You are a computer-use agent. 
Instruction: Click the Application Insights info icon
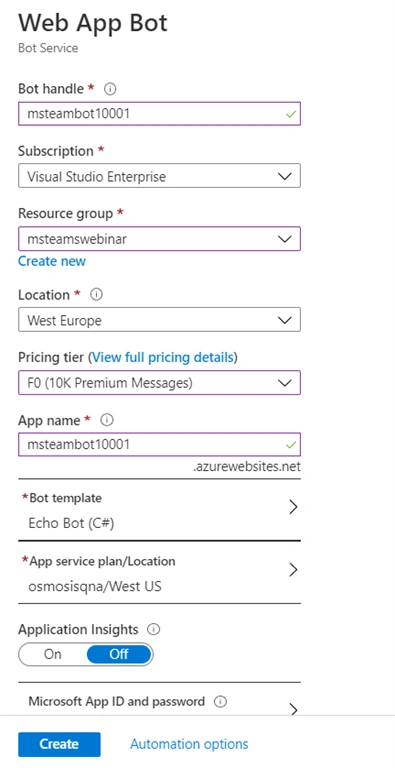pyautogui.click(x=154, y=629)
